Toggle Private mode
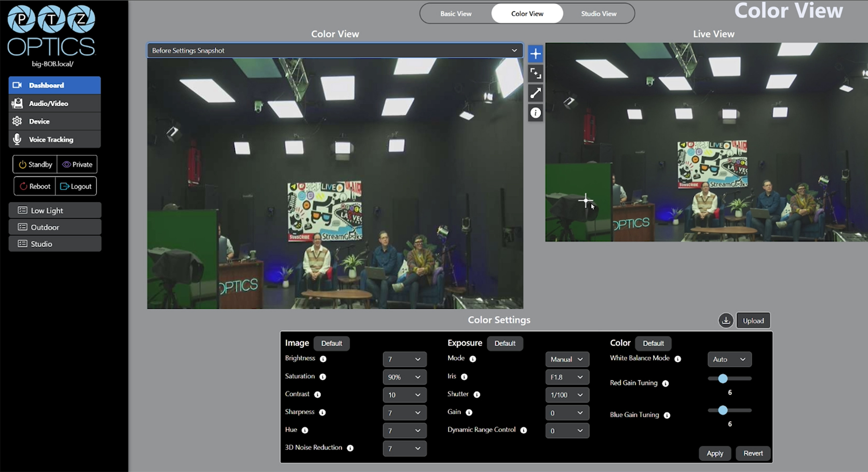The width and height of the screenshot is (868, 472). [x=77, y=164]
